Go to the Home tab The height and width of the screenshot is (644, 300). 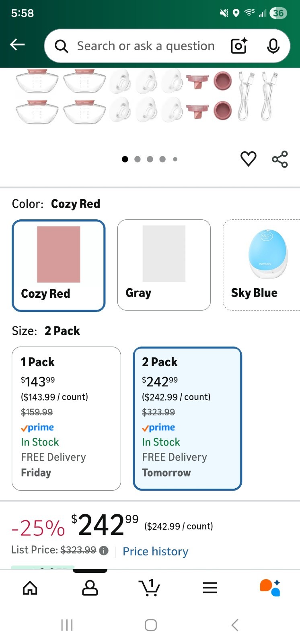(x=30, y=588)
